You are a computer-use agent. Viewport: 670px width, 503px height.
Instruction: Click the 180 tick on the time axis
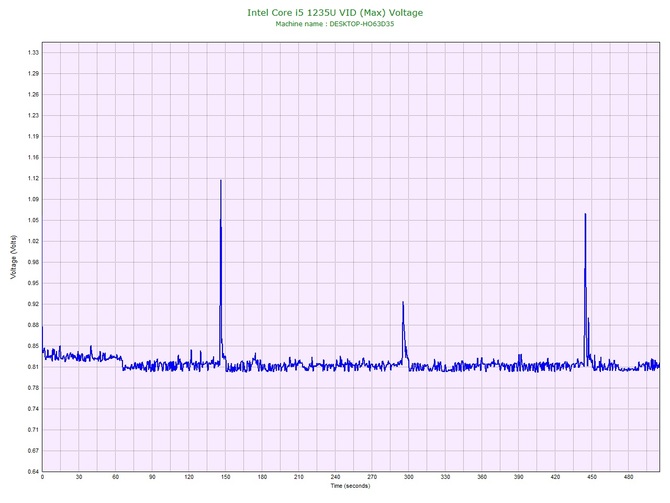click(x=262, y=477)
